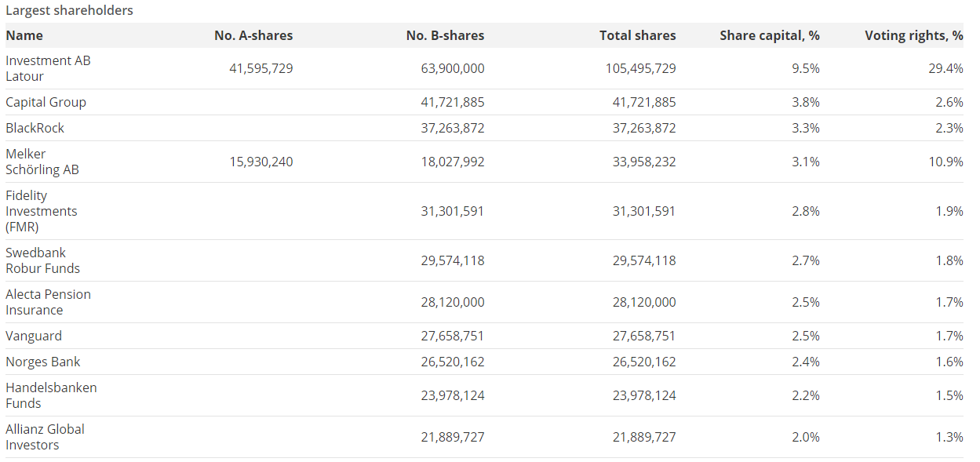Click the Name column header
The width and height of the screenshot is (980, 462).
(24, 35)
